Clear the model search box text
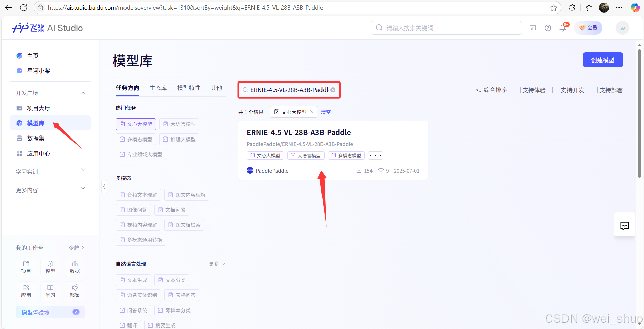This screenshot has width=644, height=329. tap(333, 90)
